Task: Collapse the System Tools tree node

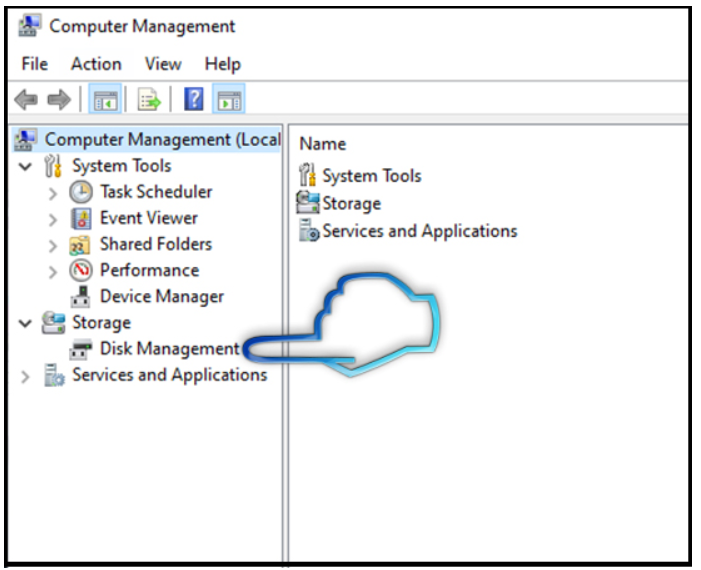Action: 25,167
